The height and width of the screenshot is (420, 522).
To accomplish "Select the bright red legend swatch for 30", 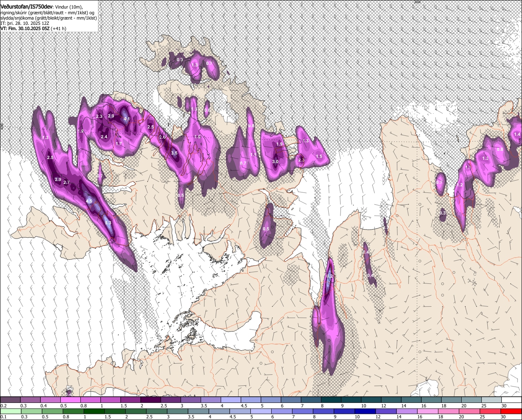I will [512, 411].
